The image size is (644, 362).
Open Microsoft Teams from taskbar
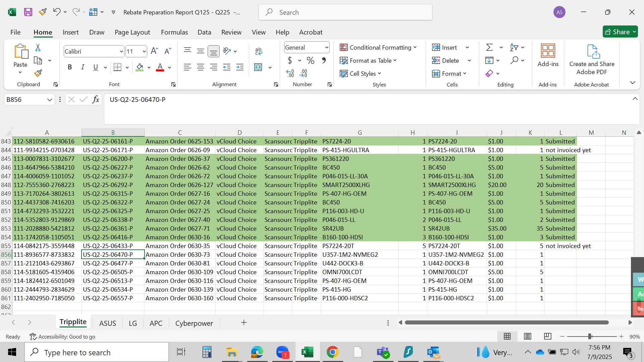coord(383,352)
